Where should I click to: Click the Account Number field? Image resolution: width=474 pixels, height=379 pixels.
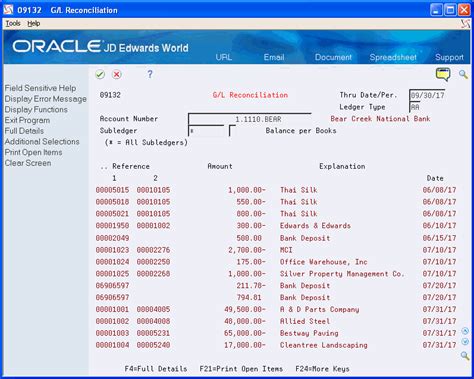[250, 119]
